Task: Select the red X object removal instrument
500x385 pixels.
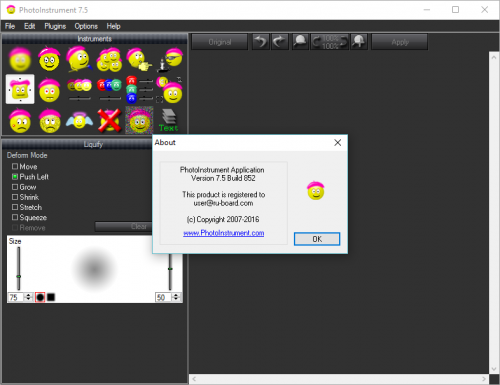Action: pos(109,120)
